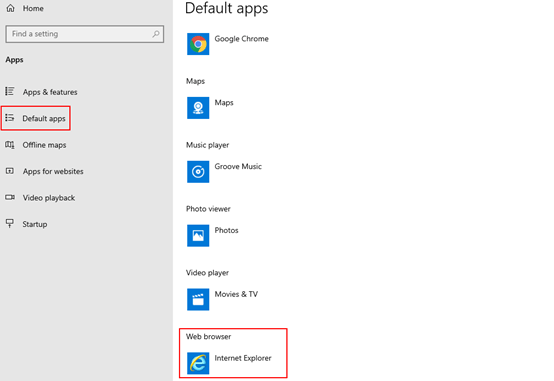The width and height of the screenshot is (554, 381).
Task: Click the Web browser section label
Action: coord(208,337)
